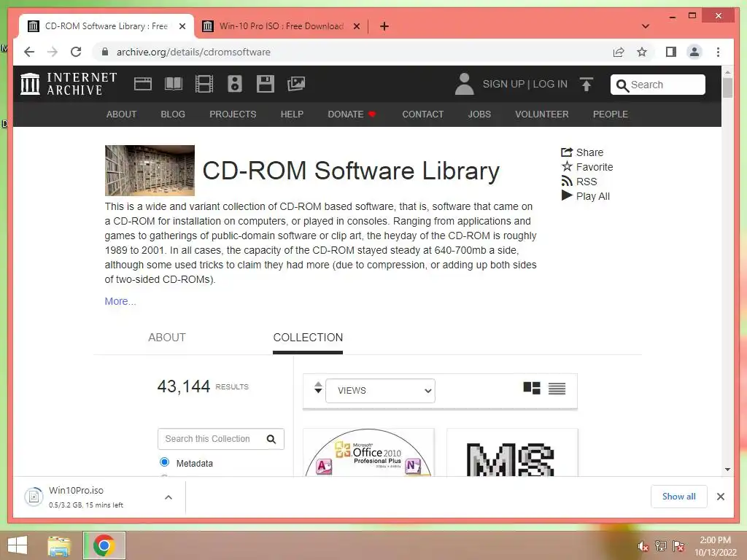Viewport: 747px width, 560px height.
Task: Select the Metadata radio button
Action: tap(164, 462)
